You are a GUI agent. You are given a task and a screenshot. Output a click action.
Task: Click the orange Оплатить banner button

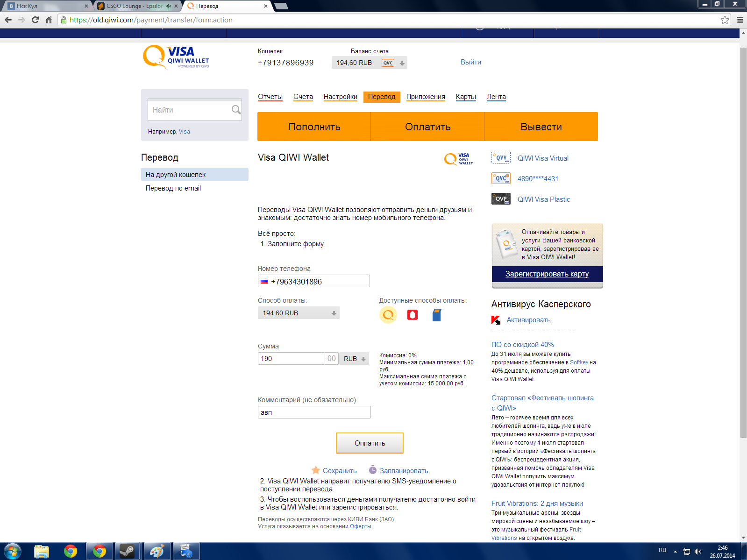pos(427,127)
